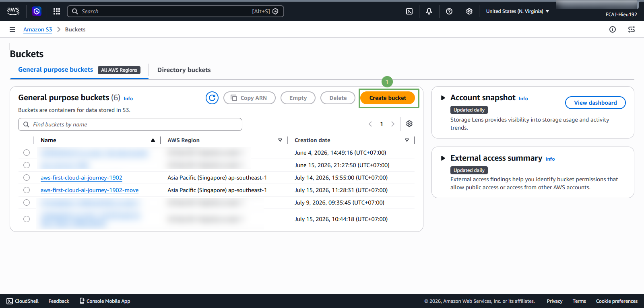Click the July 15, 2026, 11:28:31 creation date
The width and height of the screenshot is (644, 308).
341,190
